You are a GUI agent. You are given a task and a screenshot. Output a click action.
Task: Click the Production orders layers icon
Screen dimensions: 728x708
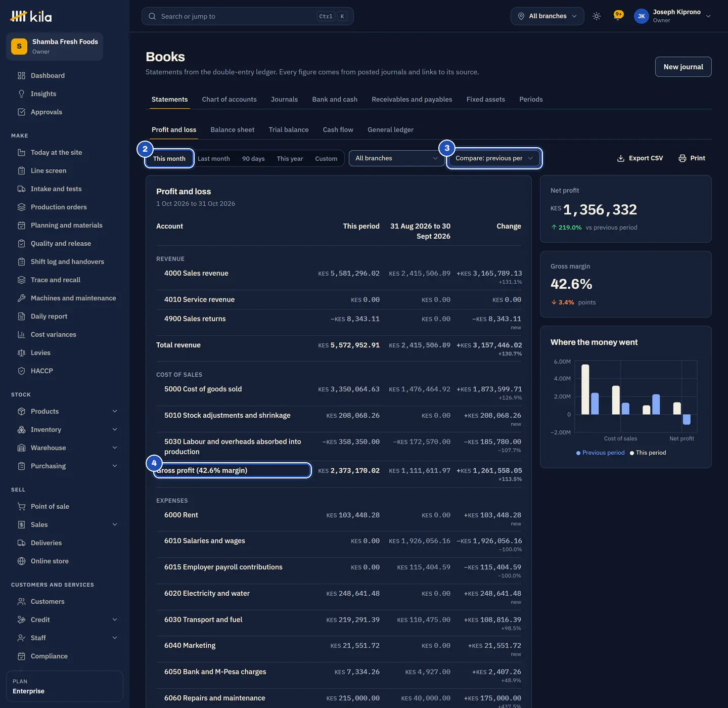pyautogui.click(x=21, y=207)
